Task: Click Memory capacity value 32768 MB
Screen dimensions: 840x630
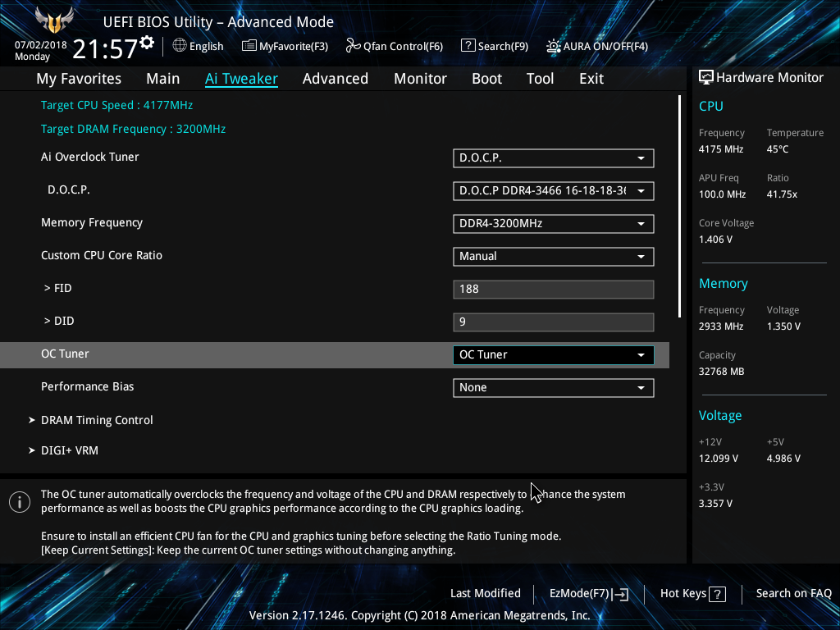Action: tap(722, 372)
